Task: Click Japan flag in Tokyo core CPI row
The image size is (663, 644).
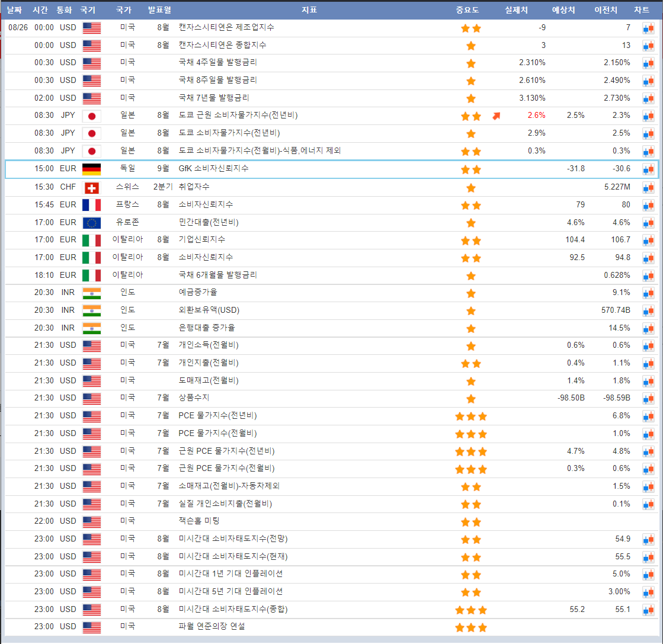Action: [91, 116]
